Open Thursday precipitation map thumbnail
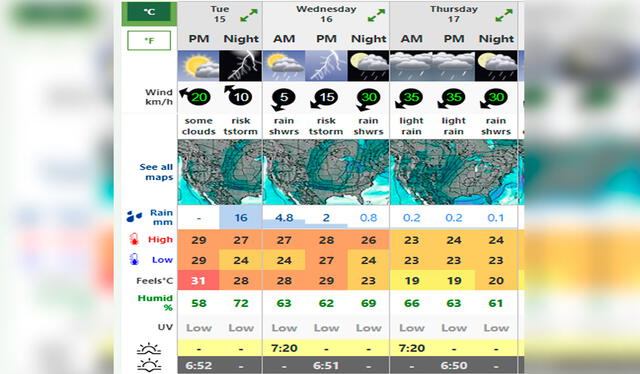The width and height of the screenshot is (640, 374). tap(454, 172)
